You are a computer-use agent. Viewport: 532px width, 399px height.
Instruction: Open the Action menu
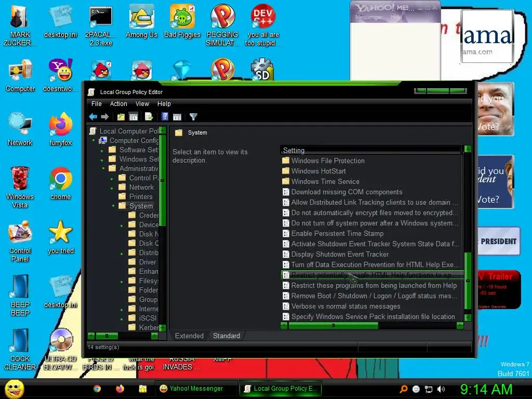[x=118, y=104]
